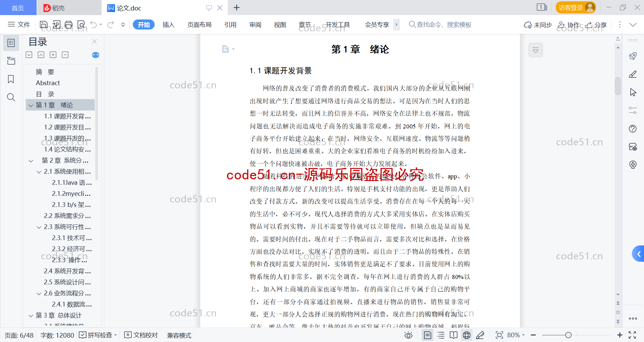This screenshot has width=644, height=342.
Task: Click the zoom slider handle
Action: (568, 335)
